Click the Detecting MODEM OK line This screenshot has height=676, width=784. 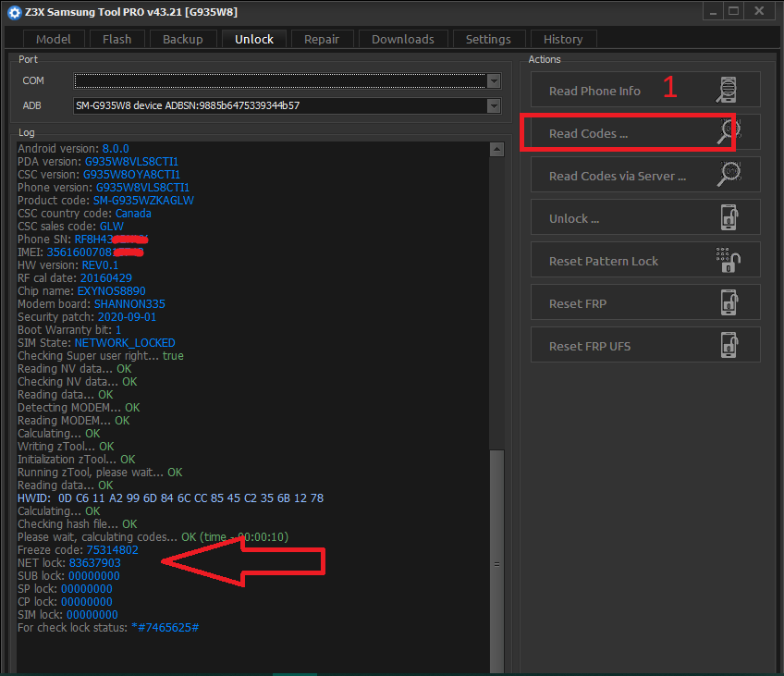coord(79,408)
